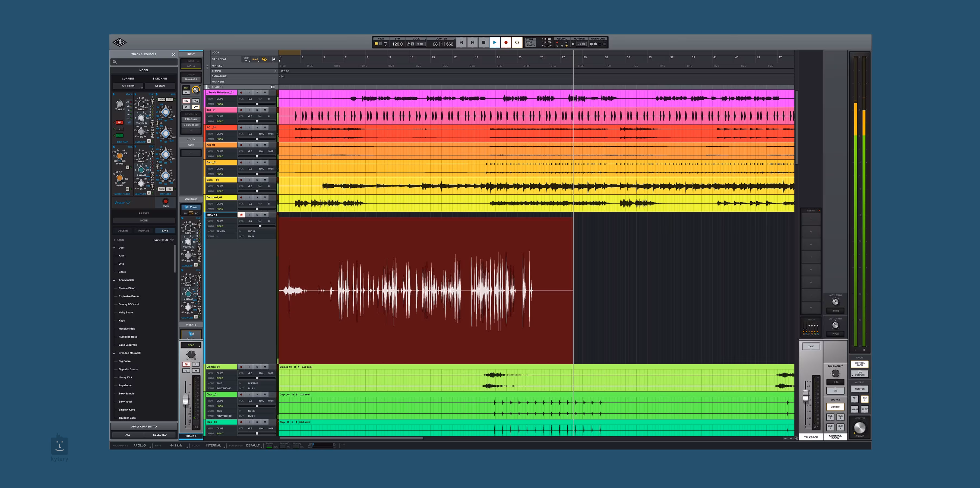Collapse the Ann Mincieli preset folder
Viewport: 980px width, 488px height.
point(114,280)
